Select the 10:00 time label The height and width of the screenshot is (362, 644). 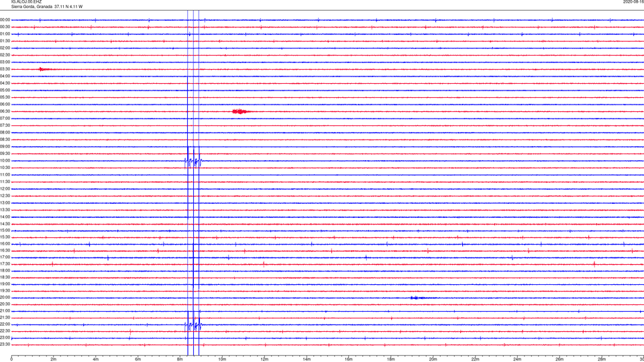tap(5, 160)
